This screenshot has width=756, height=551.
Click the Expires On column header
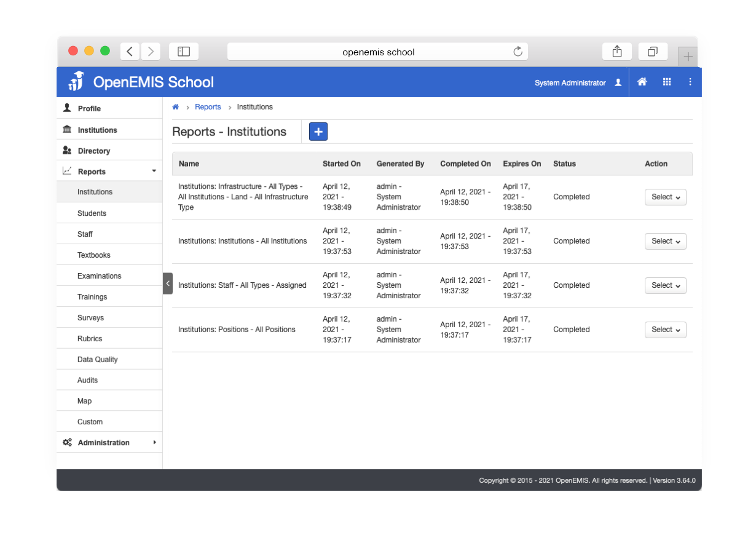tap(522, 164)
